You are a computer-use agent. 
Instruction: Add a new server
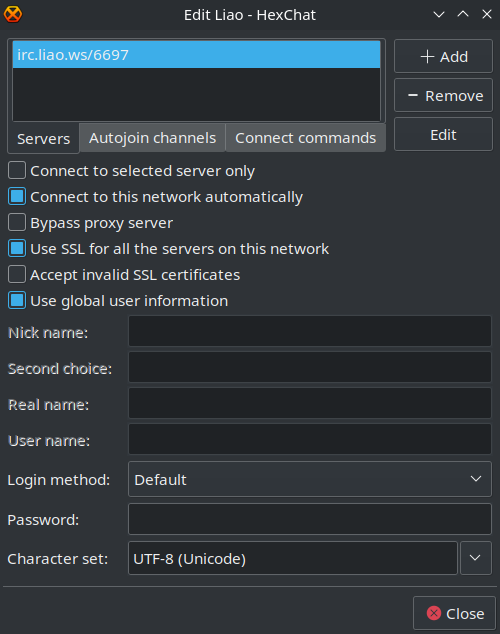point(443,56)
